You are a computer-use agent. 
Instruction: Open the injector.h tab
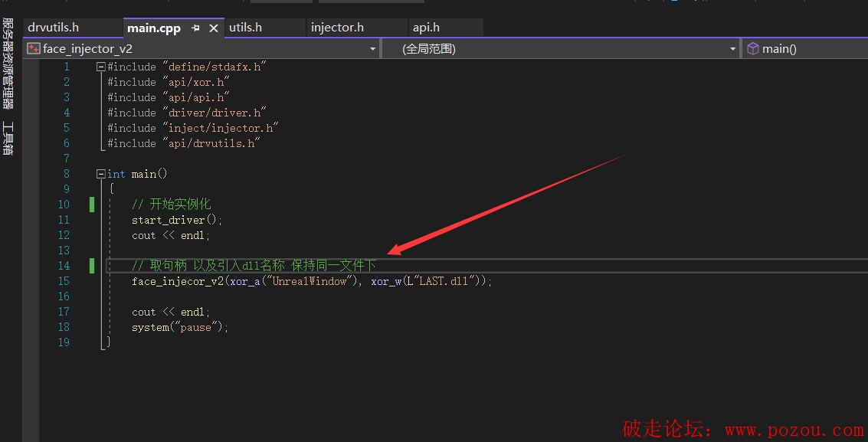(x=337, y=28)
